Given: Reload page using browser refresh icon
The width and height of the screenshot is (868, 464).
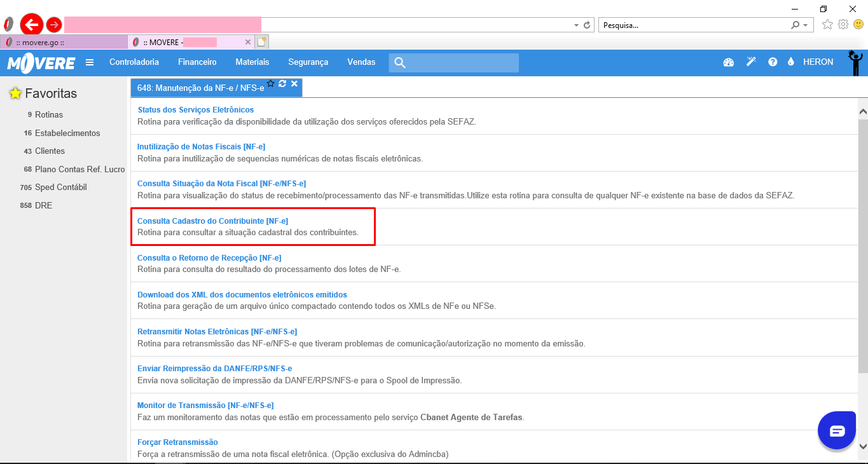Looking at the screenshot, I should tap(587, 25).
